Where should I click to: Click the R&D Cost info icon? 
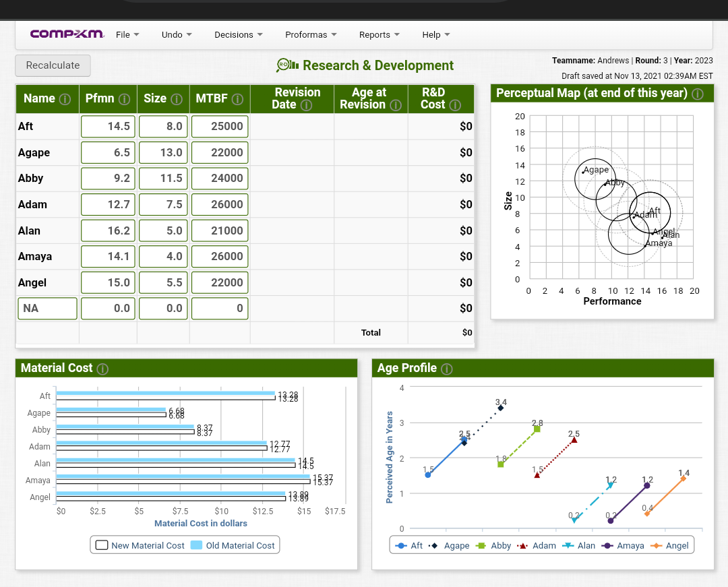pyautogui.click(x=456, y=105)
